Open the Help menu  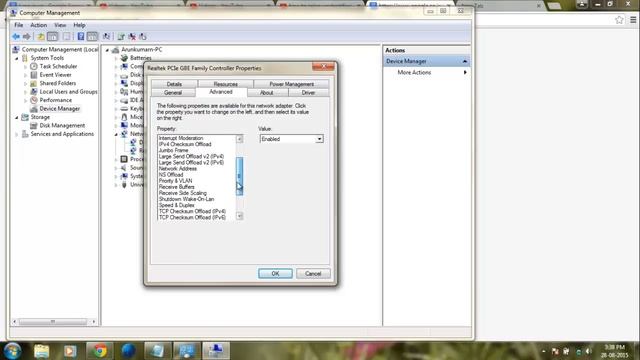(x=79, y=25)
